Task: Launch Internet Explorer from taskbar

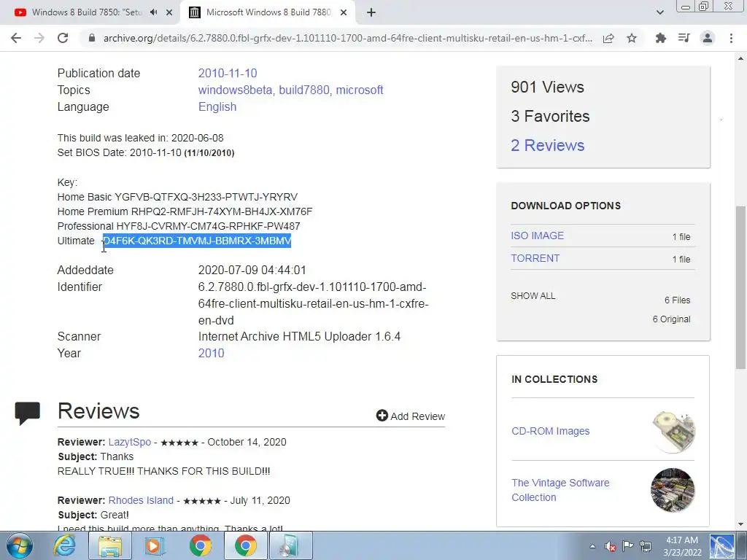Action: click(64, 545)
